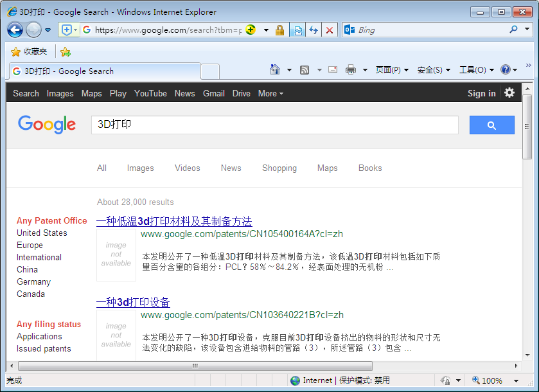Open Google settings gear icon
This screenshot has width=539, height=392.
[x=509, y=93]
